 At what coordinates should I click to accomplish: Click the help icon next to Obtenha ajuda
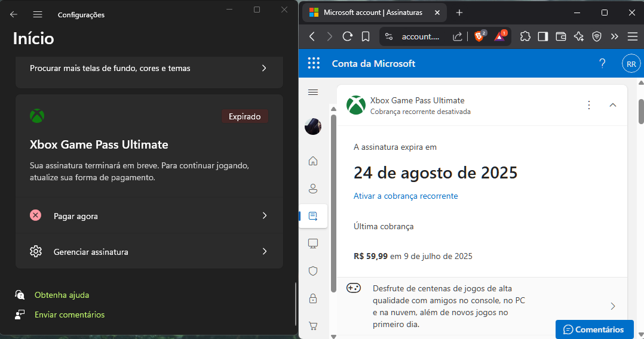20,295
